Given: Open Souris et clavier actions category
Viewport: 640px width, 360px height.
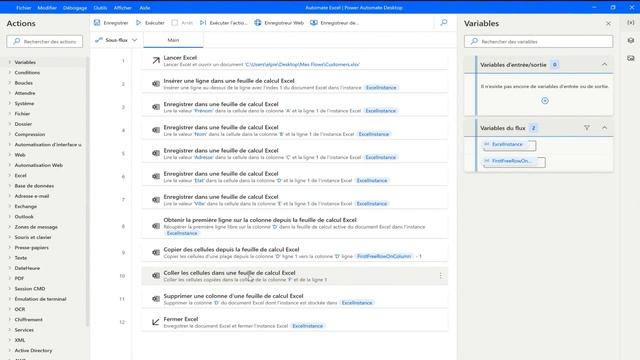Looking at the screenshot, I should point(33,237).
